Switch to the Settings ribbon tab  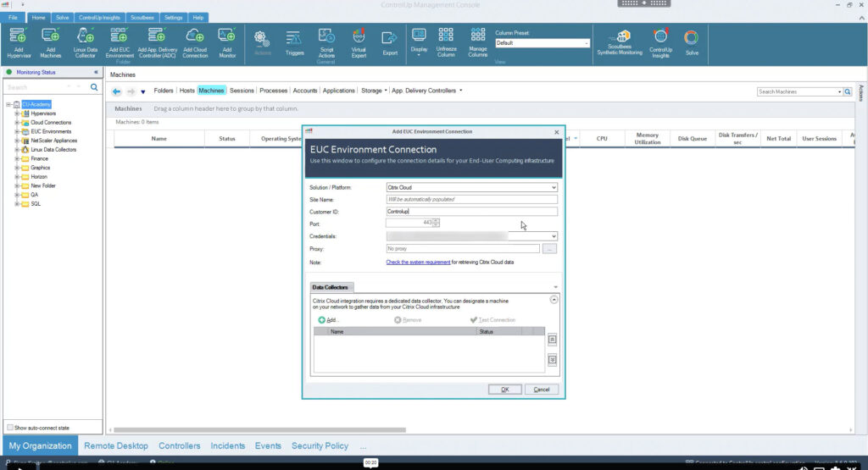click(x=173, y=17)
